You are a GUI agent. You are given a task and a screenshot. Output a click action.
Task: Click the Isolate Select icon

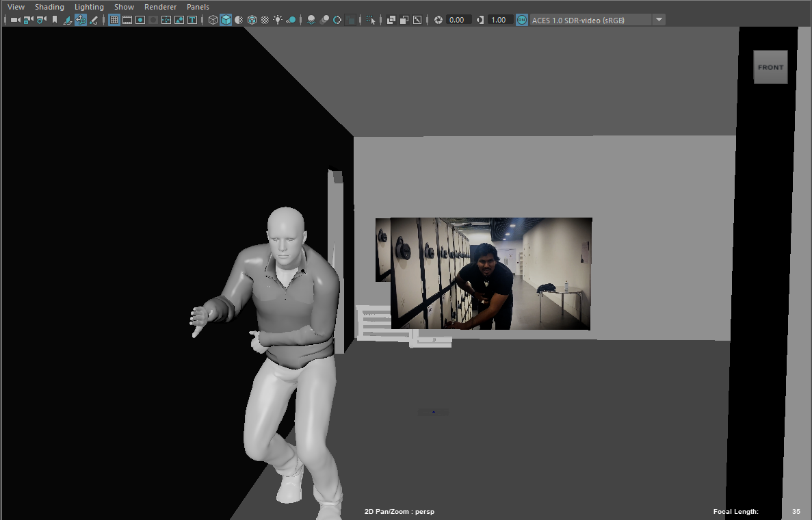[371, 20]
